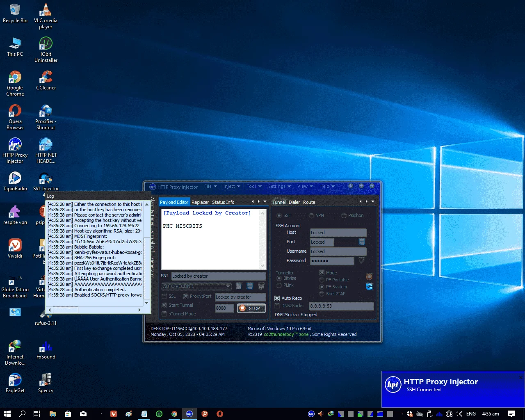Image resolution: width=525 pixels, height=420 pixels.
Task: Switch to the Route tab
Action: tap(309, 202)
